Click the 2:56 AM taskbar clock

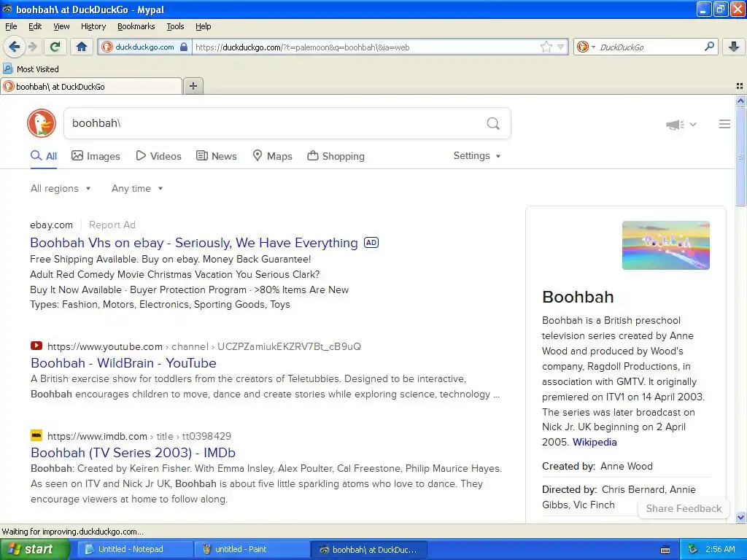720,549
